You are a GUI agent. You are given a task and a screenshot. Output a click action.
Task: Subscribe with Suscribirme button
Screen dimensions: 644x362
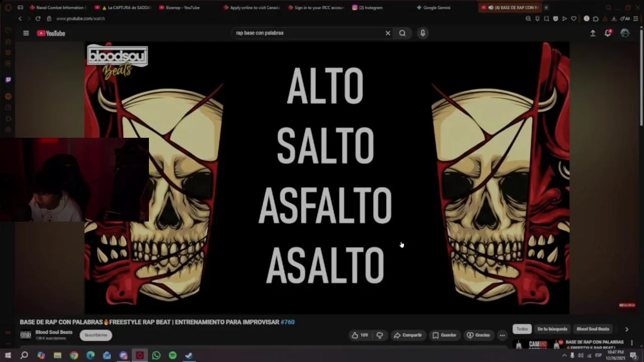pos(96,335)
